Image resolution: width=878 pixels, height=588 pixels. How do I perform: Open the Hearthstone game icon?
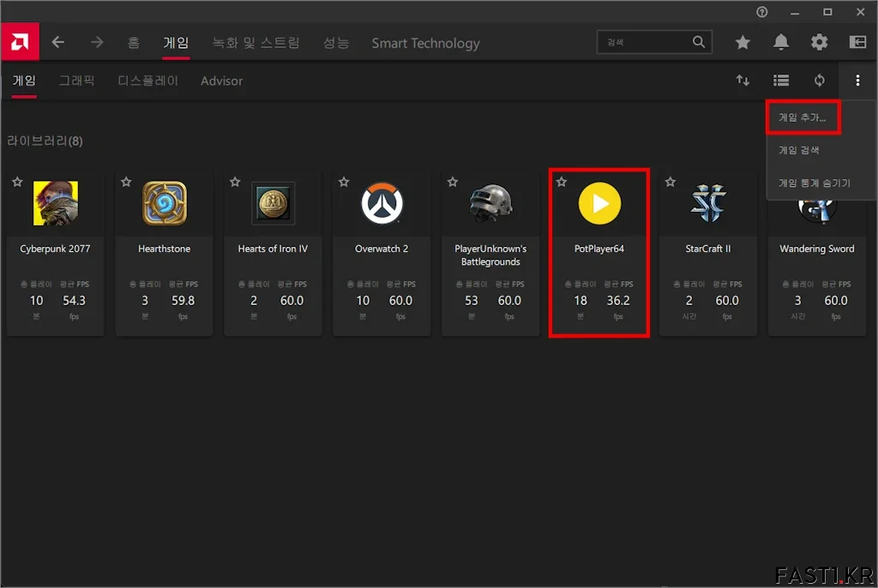(164, 203)
